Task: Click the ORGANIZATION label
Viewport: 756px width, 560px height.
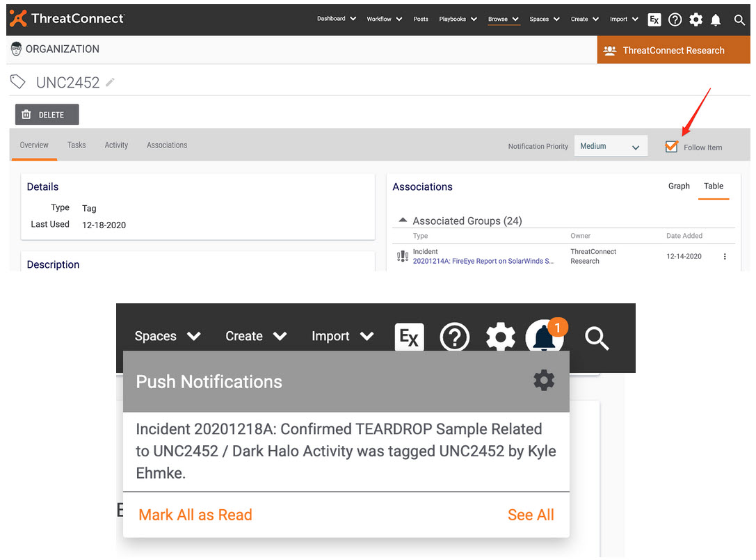Action: [x=62, y=49]
